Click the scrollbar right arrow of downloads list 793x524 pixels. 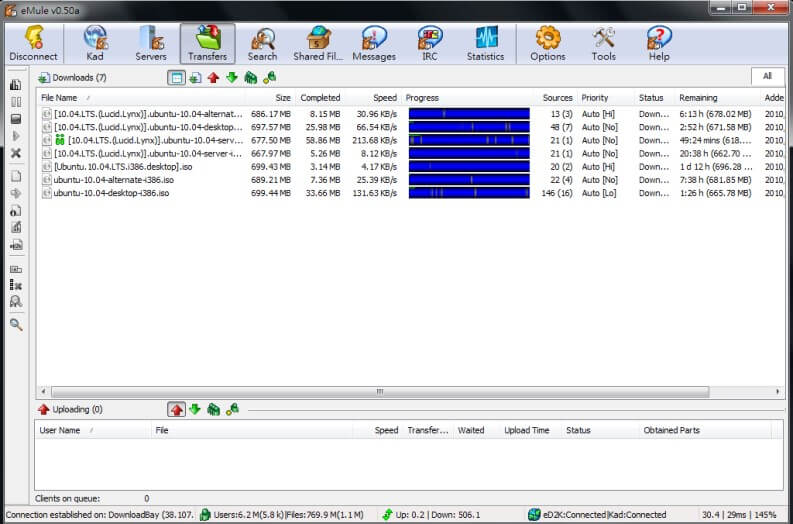click(x=778, y=391)
